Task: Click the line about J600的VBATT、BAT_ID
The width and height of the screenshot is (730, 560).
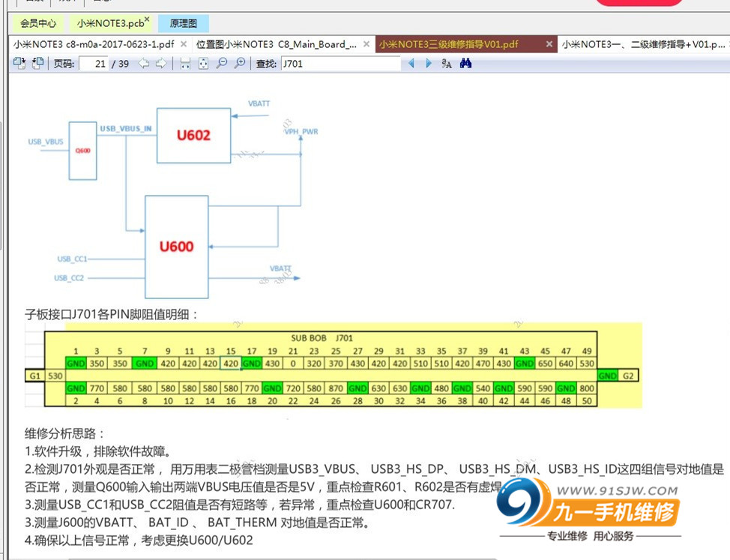Action: 199,523
